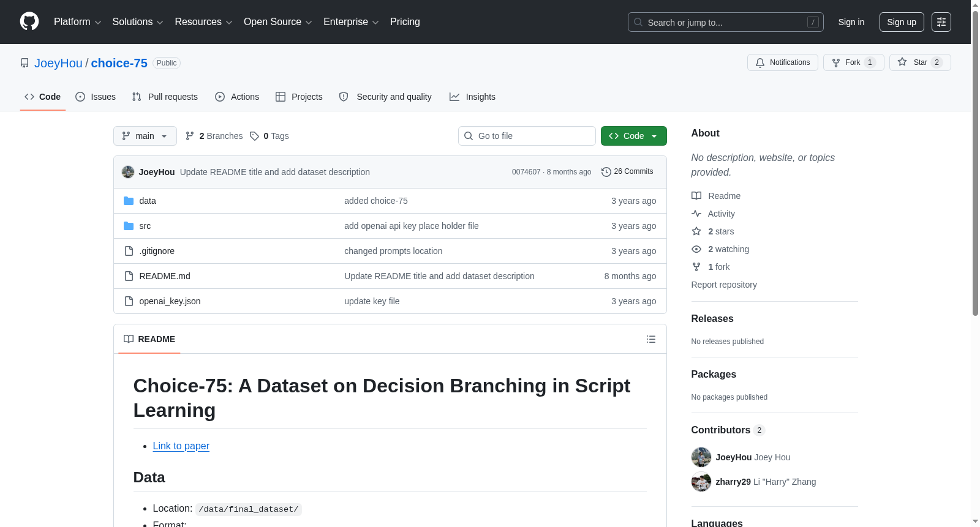Open the Open Source menu
Viewport: 980px width, 527px height.
pyautogui.click(x=277, y=22)
